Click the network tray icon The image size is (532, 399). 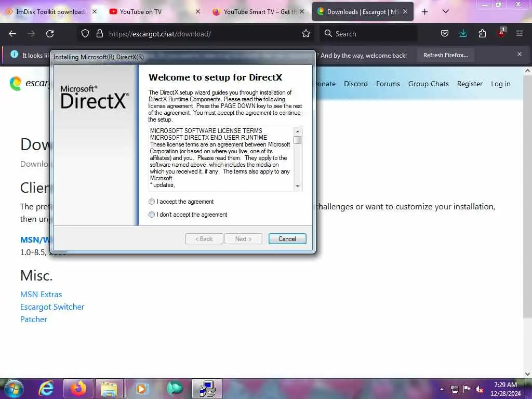click(454, 390)
